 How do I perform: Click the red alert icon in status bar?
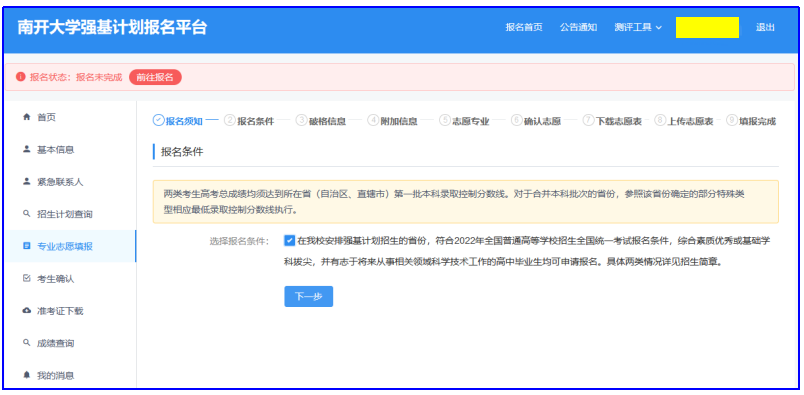tap(21, 77)
